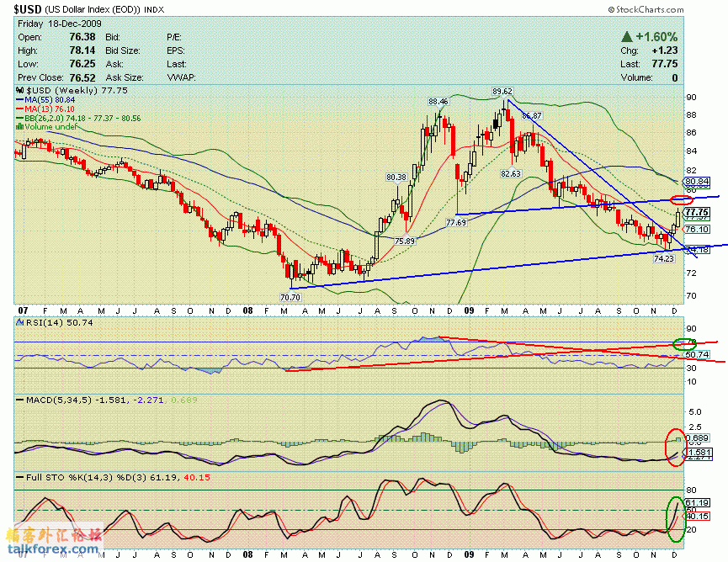Screen dimensions: 728x562
Task: Click the 74.23 low price label
Action: tap(664, 259)
